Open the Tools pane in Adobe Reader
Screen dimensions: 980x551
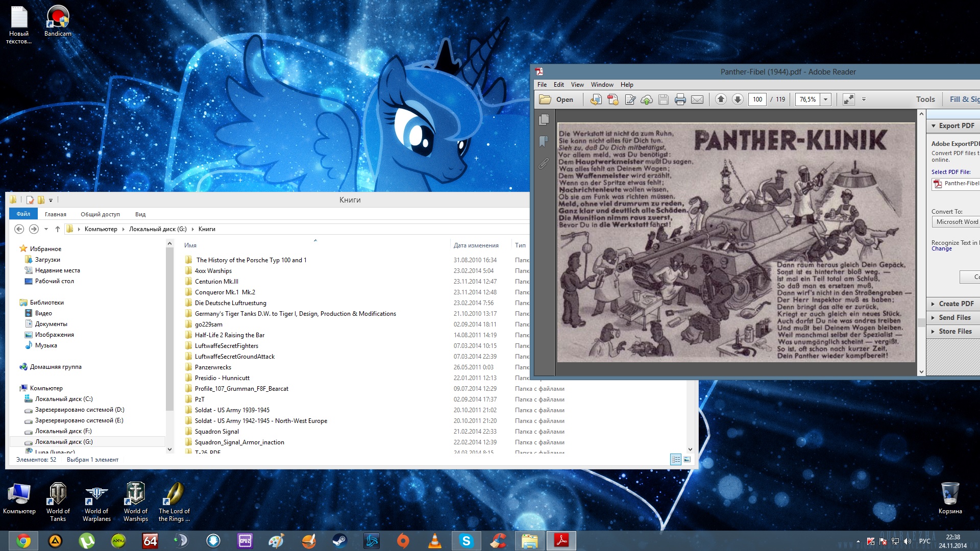pyautogui.click(x=925, y=99)
